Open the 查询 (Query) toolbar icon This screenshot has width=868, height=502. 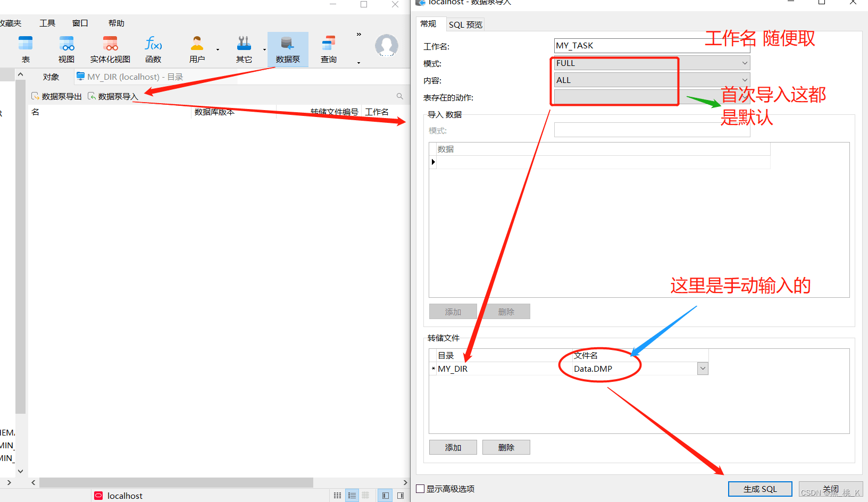pos(329,49)
